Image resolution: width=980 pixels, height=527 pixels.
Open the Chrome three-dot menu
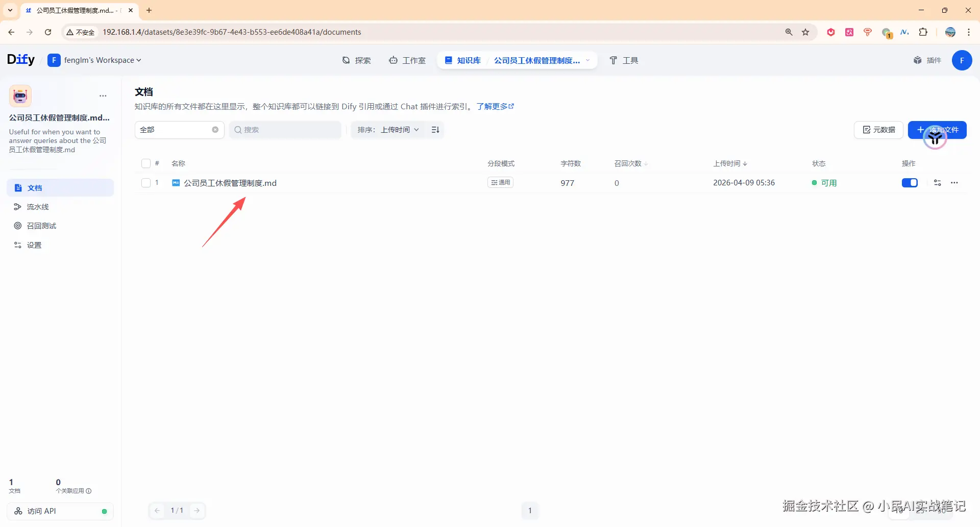(x=969, y=32)
